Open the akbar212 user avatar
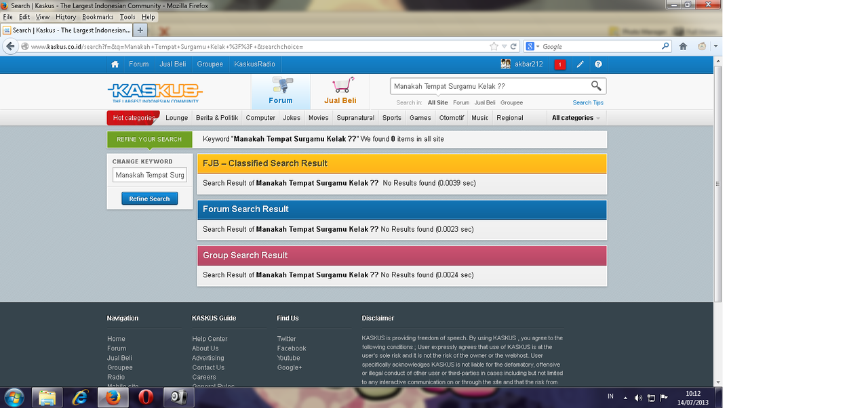868x408 pixels. click(505, 64)
